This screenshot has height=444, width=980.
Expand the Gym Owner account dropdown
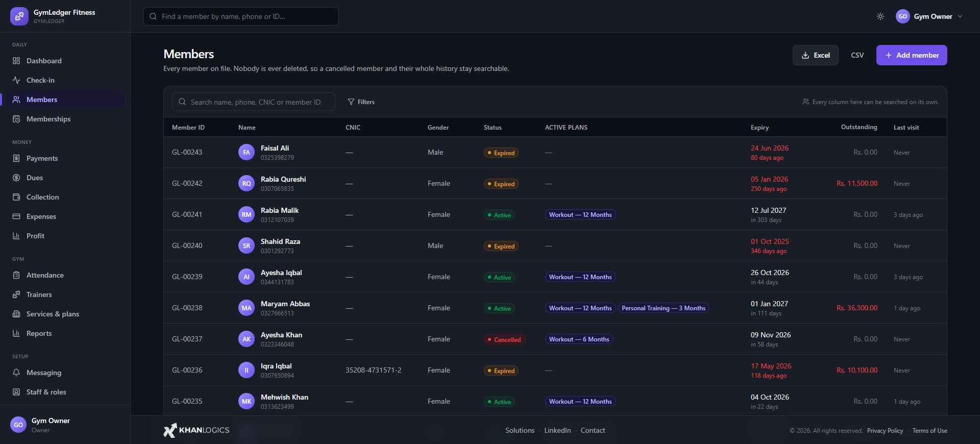[x=929, y=16]
